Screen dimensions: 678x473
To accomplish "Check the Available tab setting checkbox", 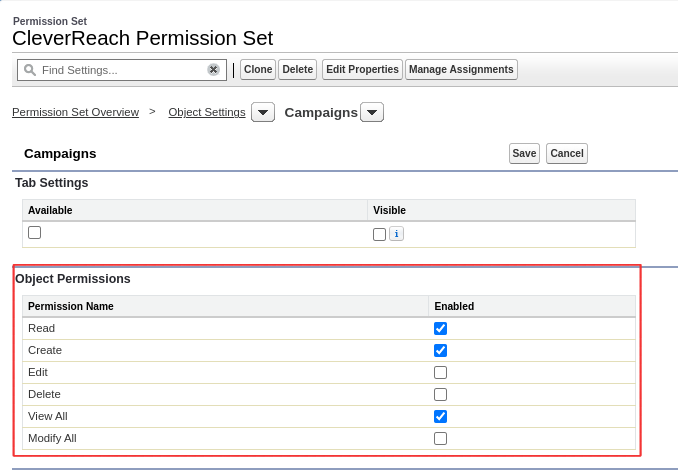I will pyautogui.click(x=35, y=233).
